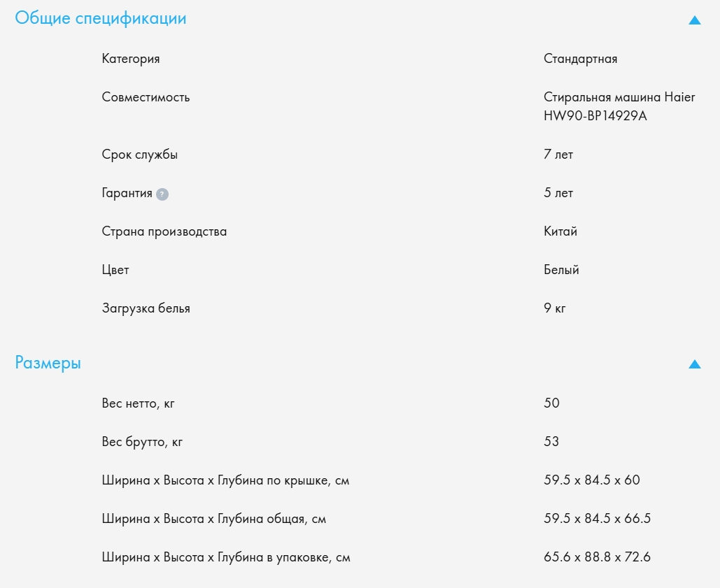Screen dimensions: 720x588
Task: Click the help icon next to Гарантия
Action: pyautogui.click(x=162, y=194)
